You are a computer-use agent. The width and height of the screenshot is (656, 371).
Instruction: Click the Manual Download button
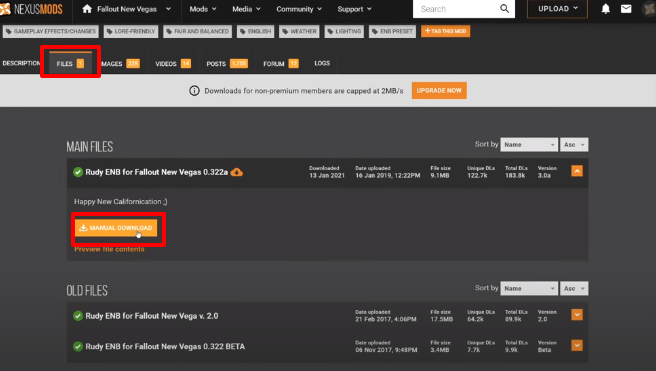(116, 228)
